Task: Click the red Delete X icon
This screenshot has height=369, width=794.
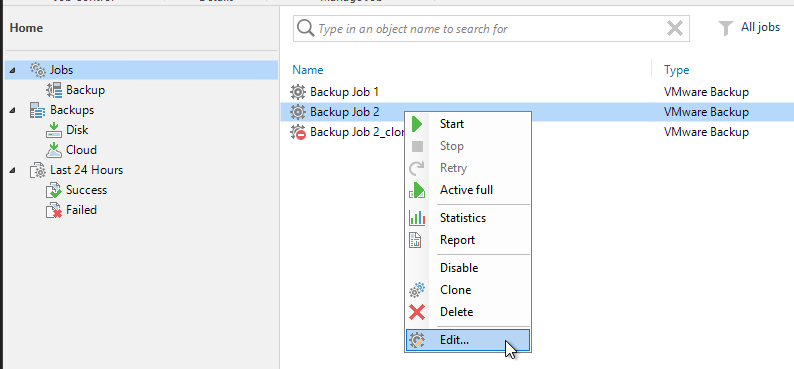Action: point(417,312)
